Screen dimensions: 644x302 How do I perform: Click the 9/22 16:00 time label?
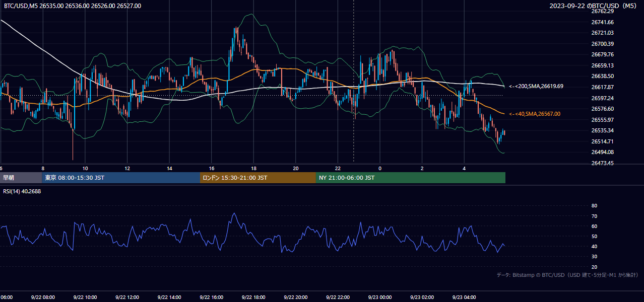tap(211, 297)
